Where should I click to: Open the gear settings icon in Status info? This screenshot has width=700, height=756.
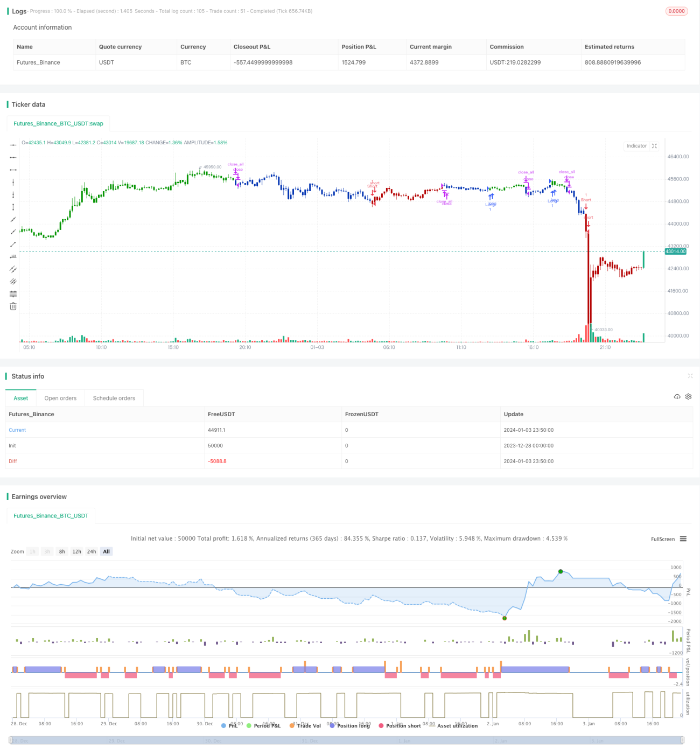click(688, 397)
